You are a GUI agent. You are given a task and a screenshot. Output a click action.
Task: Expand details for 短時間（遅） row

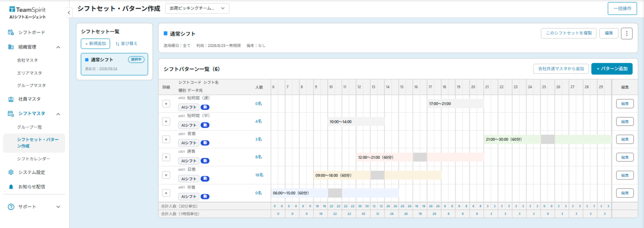click(x=166, y=104)
